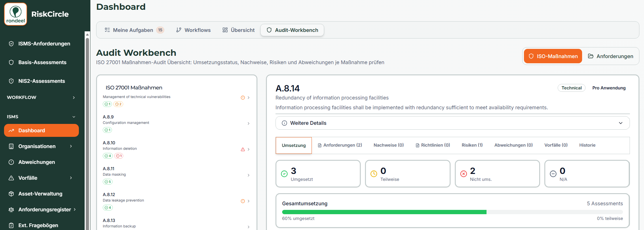Expand Anforderungsregister submenu chevron

[75, 210]
